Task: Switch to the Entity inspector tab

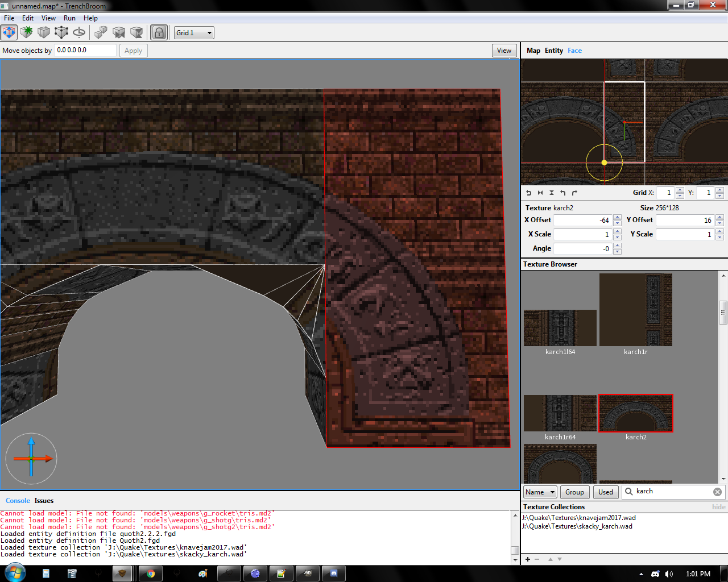Action: coord(554,51)
